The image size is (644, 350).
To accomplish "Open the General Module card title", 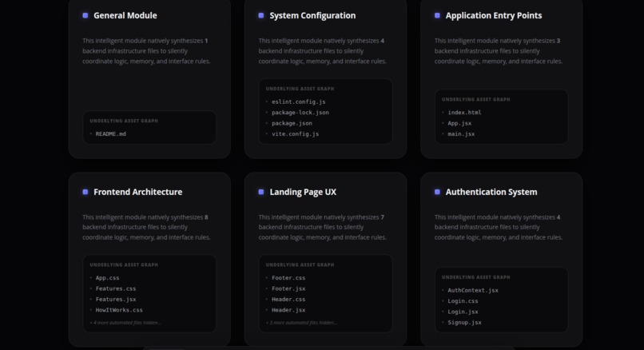I will pyautogui.click(x=125, y=16).
